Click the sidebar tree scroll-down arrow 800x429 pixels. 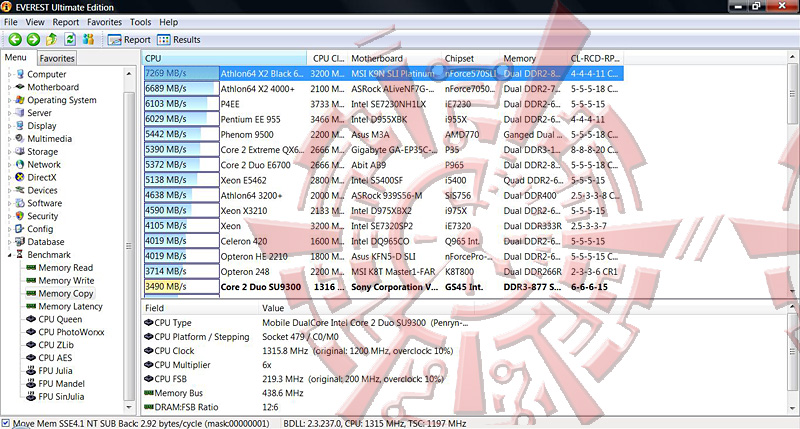click(x=129, y=407)
